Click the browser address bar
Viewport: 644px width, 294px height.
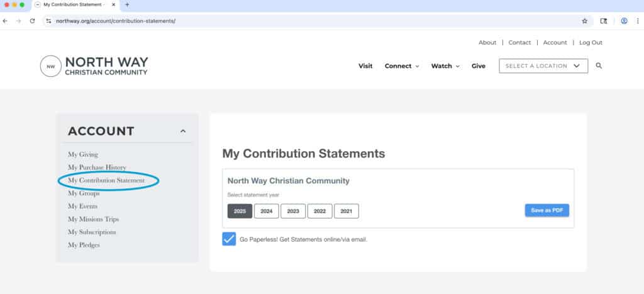tap(314, 21)
